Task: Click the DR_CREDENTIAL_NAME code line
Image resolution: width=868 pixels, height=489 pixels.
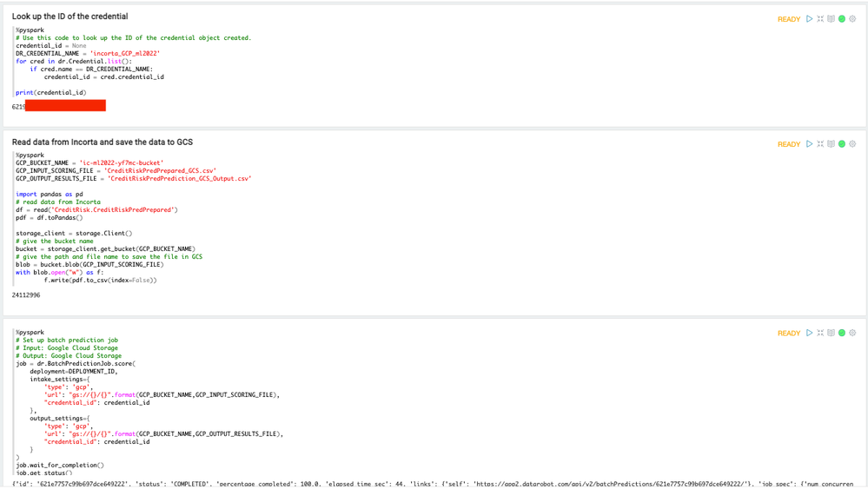Action: tap(87, 54)
